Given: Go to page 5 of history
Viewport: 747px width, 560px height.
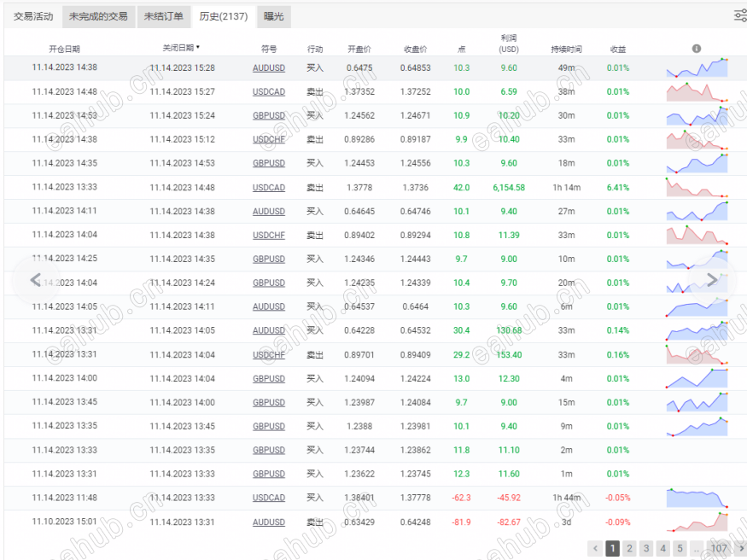Looking at the screenshot, I should click(x=680, y=548).
